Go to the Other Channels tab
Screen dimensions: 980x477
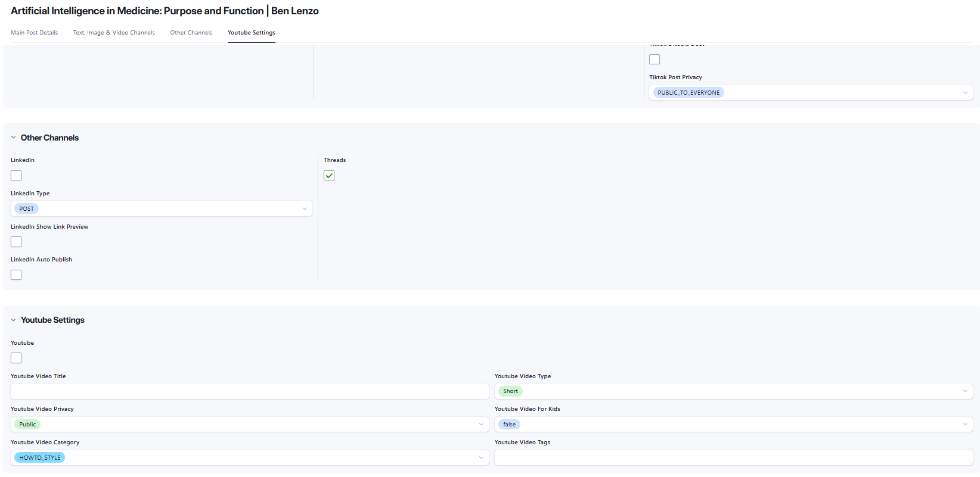pyautogui.click(x=191, y=33)
